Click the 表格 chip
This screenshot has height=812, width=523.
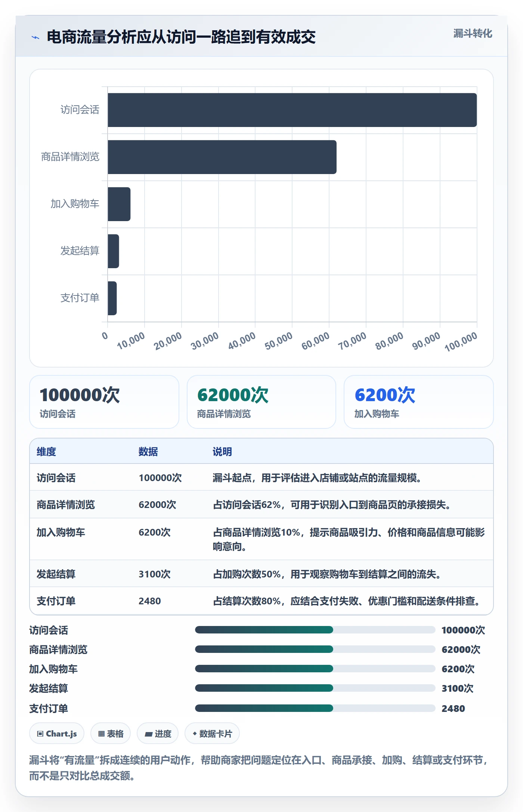(111, 734)
